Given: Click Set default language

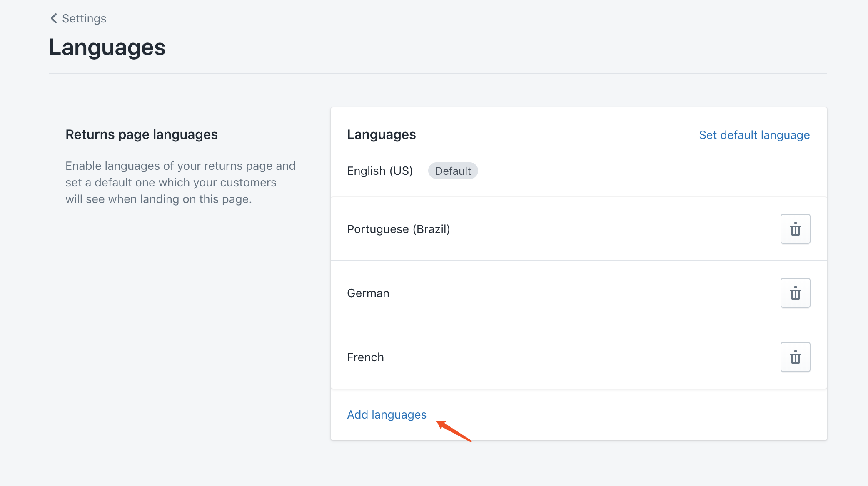Looking at the screenshot, I should pyautogui.click(x=754, y=135).
